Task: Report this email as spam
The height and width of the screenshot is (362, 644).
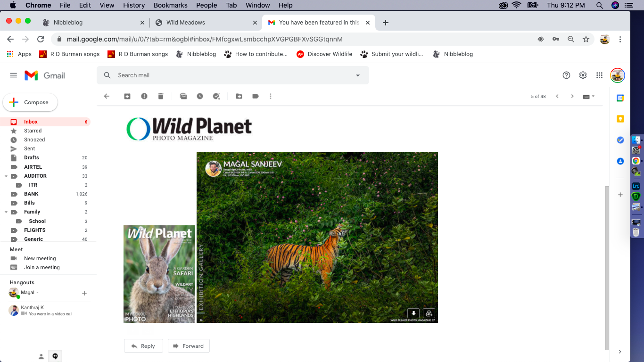Action: pos(144,96)
